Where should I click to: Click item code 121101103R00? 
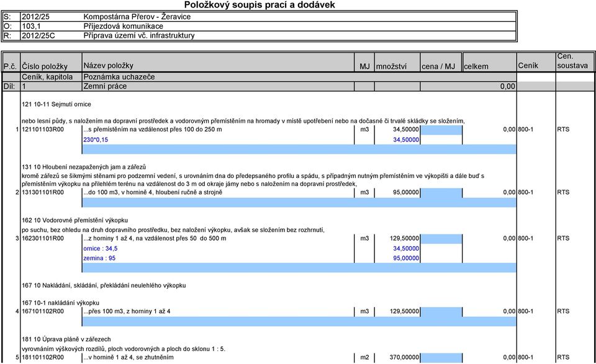(x=43, y=130)
